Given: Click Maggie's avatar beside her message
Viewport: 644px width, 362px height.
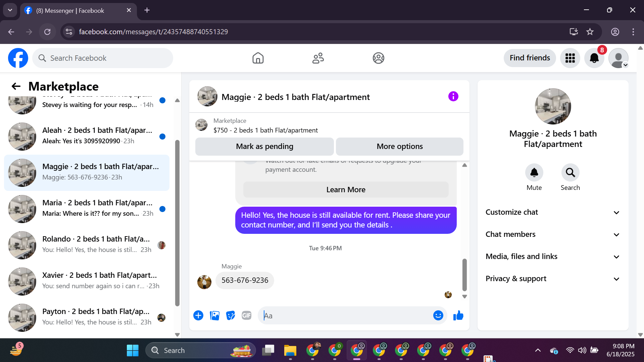Looking at the screenshot, I should [204, 282].
